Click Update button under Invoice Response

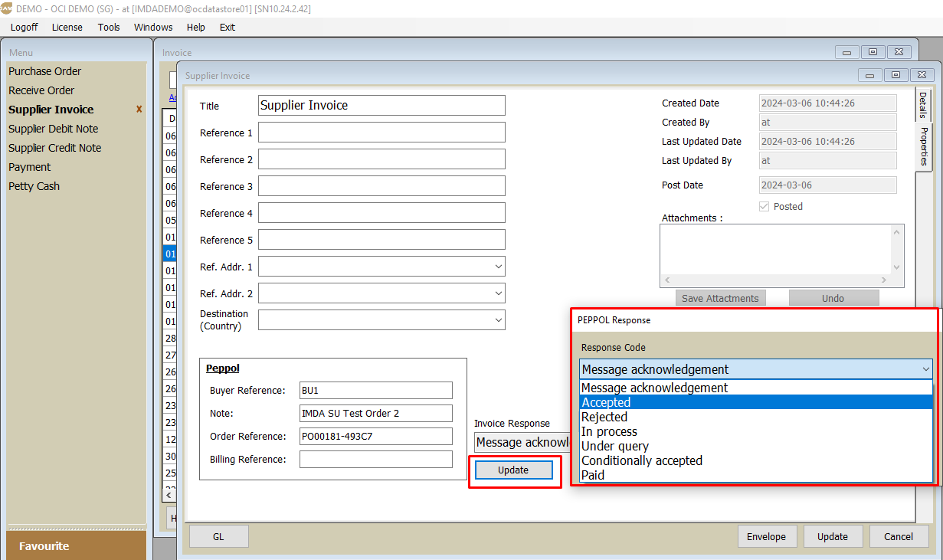pyautogui.click(x=513, y=470)
